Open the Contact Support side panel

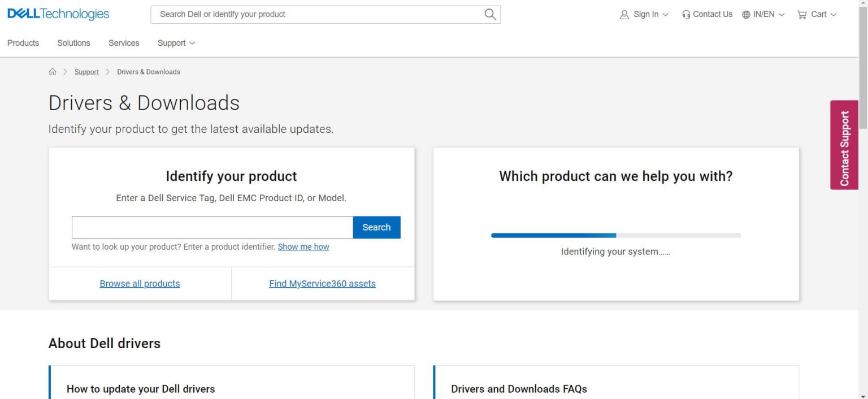(x=844, y=144)
